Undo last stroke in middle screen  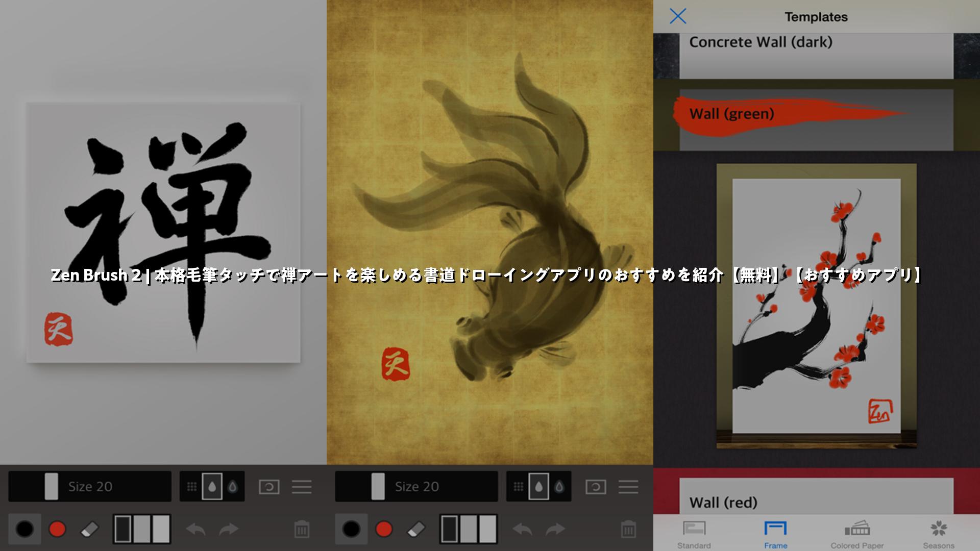[522, 530]
